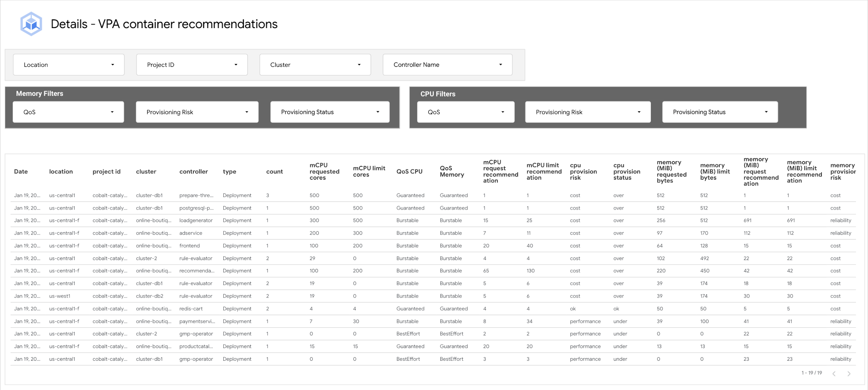Click the '97' memory requested bytes cell
The width and height of the screenshot is (868, 390).
(x=660, y=233)
